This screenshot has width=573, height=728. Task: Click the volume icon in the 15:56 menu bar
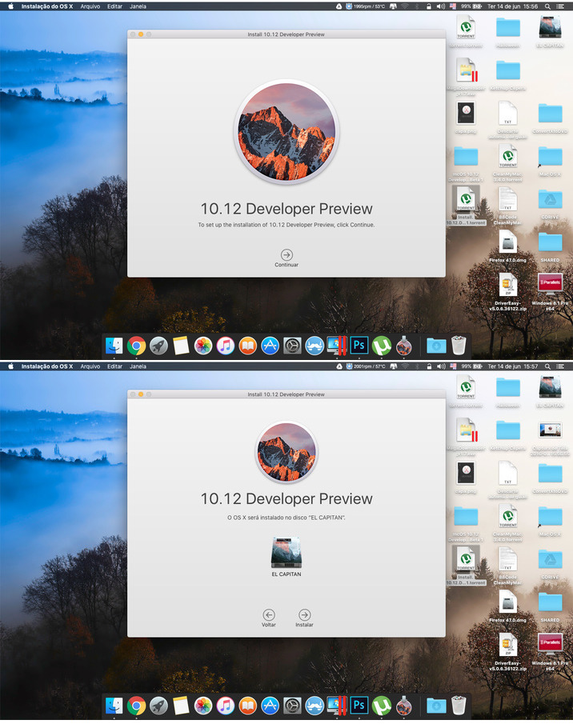441,6
